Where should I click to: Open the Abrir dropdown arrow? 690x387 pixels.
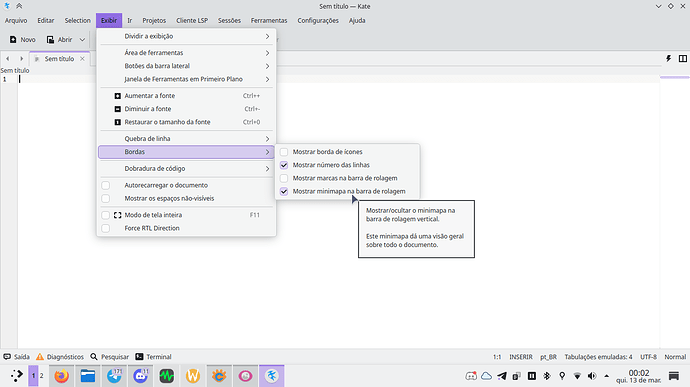(x=82, y=40)
